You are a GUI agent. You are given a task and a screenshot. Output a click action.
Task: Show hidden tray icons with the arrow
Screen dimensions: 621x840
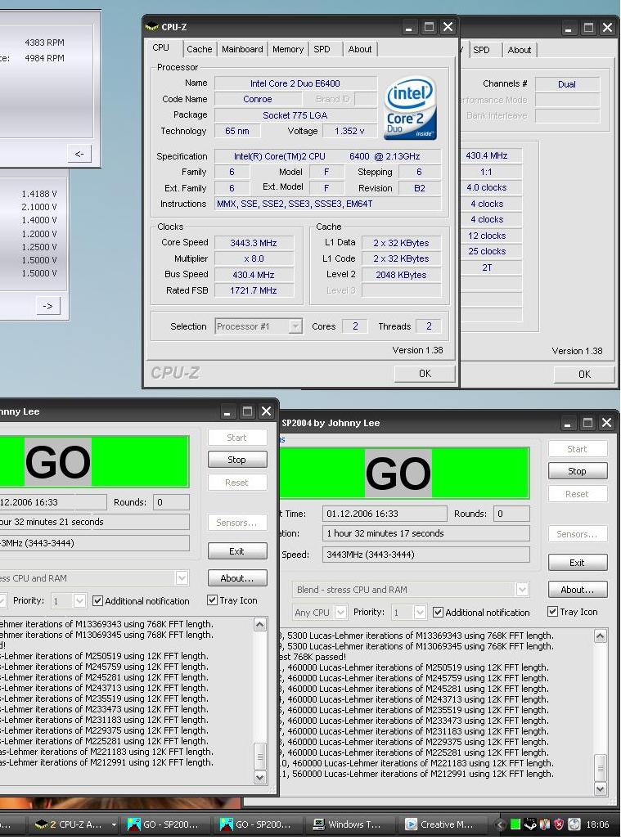pyautogui.click(x=501, y=825)
